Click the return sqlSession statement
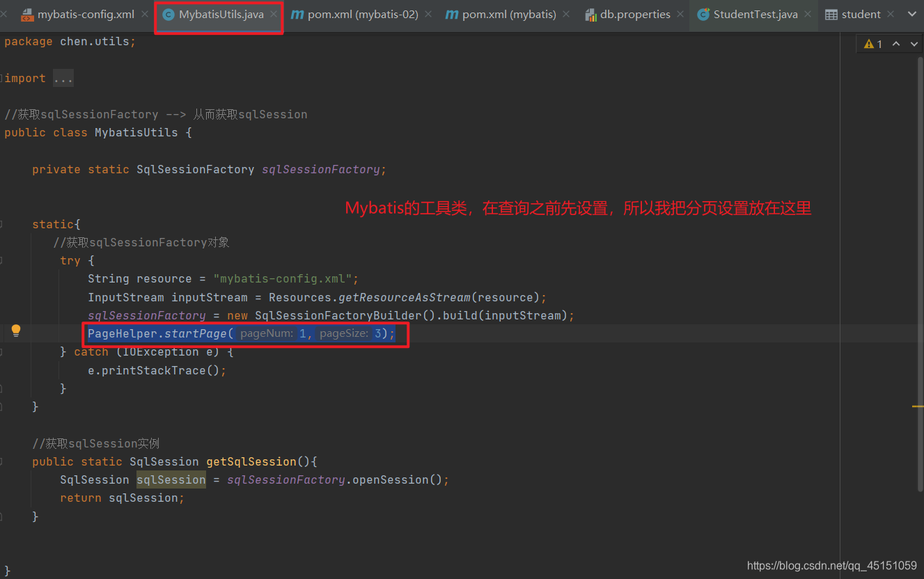The image size is (924, 579). click(122, 498)
